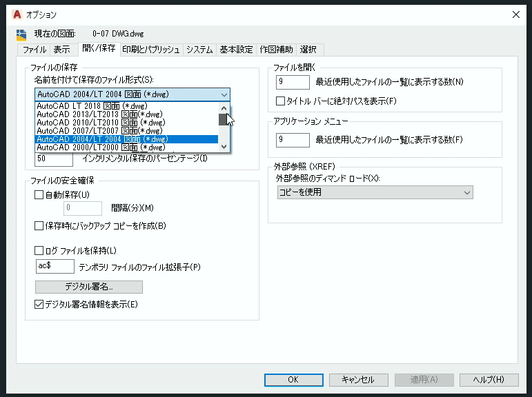Enable backup copy on save checkbox
The height and width of the screenshot is (397, 532).
tap(39, 226)
